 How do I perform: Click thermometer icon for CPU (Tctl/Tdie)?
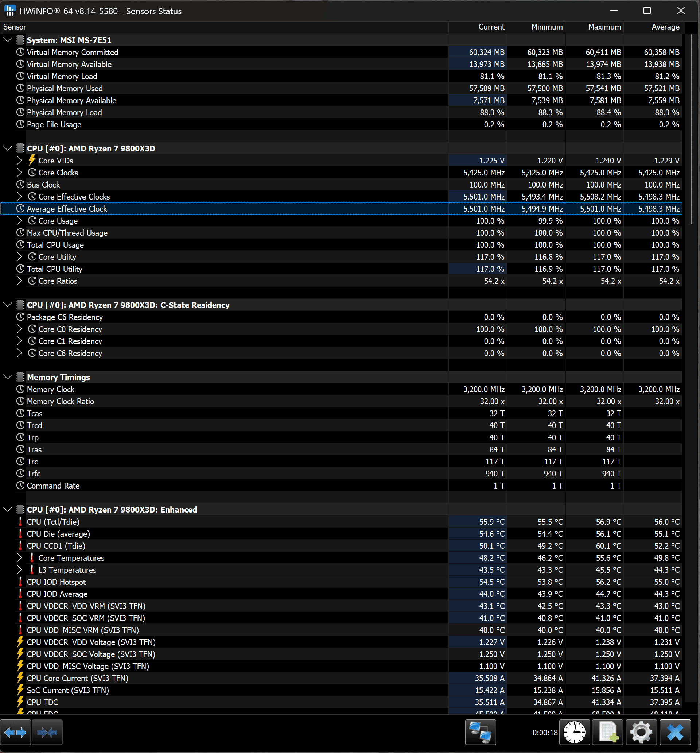pyautogui.click(x=20, y=522)
